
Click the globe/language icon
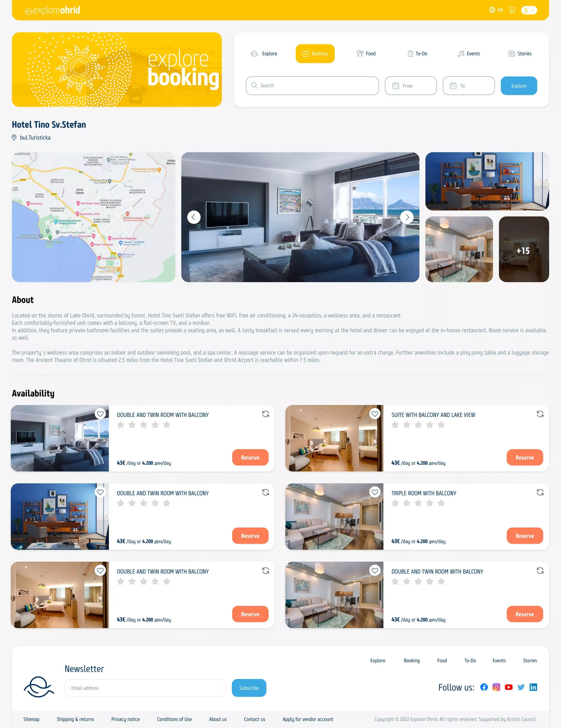pos(492,10)
